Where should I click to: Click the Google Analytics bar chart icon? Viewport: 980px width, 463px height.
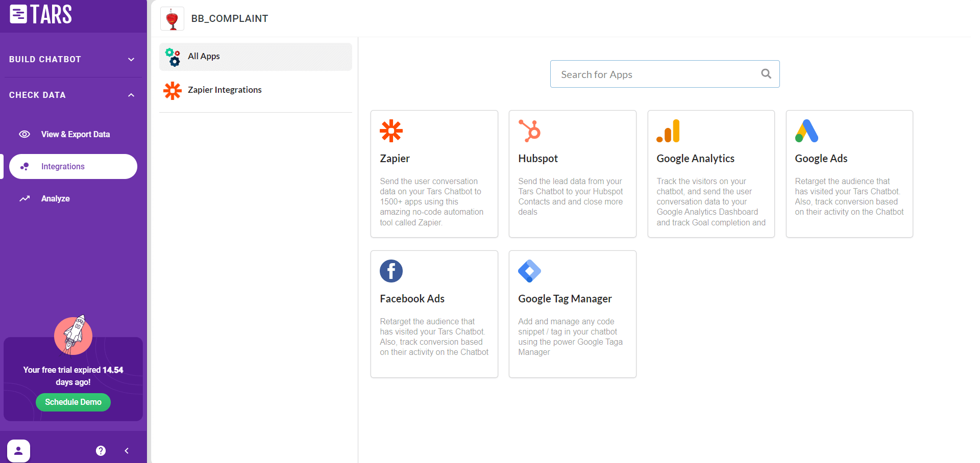[x=668, y=131]
